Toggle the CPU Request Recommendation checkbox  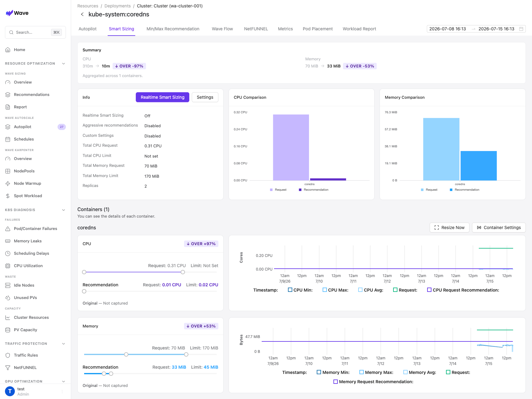point(429,290)
